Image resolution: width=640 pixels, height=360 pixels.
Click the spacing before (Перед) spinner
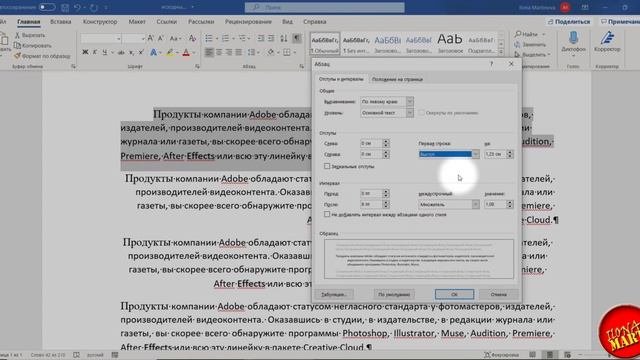386,193
